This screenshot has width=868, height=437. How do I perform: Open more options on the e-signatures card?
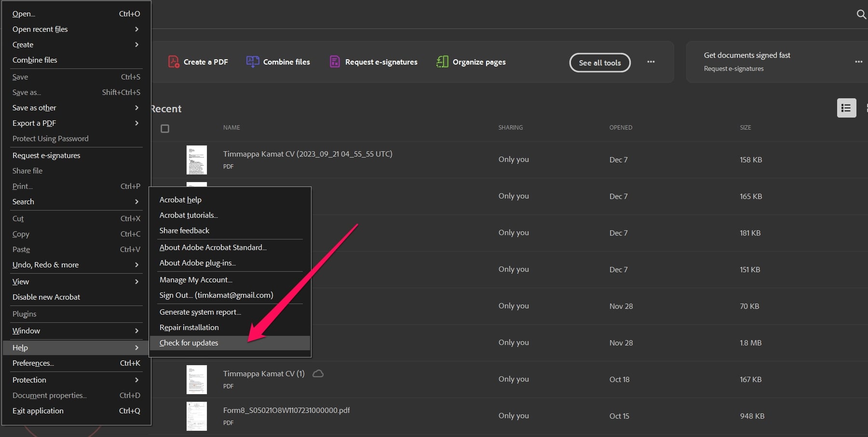click(858, 62)
